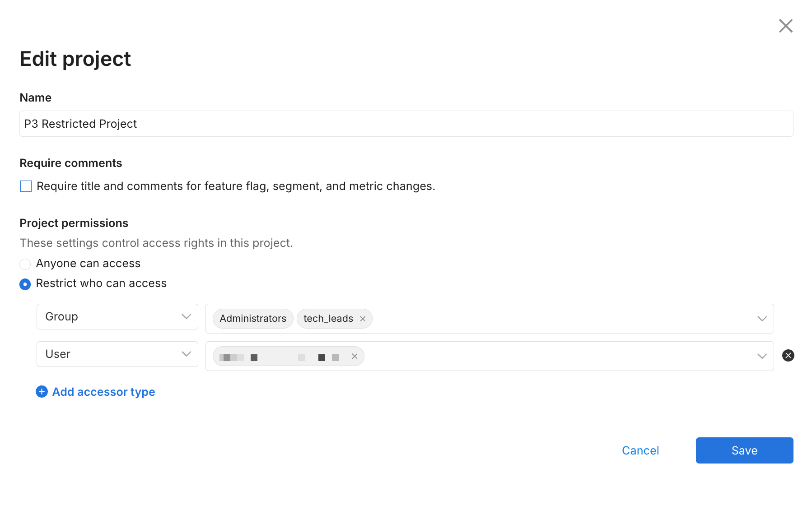Expand the groups selection list chevron

point(762,319)
